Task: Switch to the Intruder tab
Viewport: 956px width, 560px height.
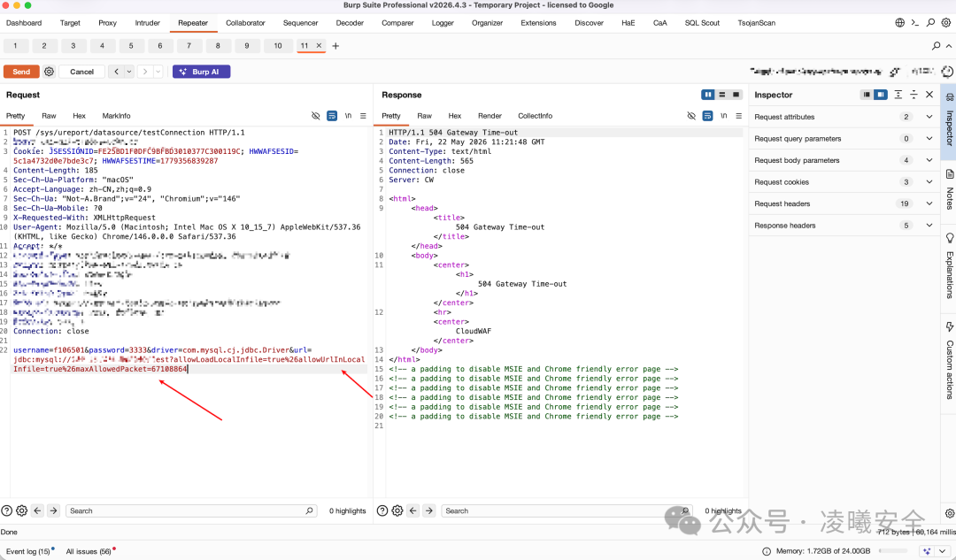Action: (148, 23)
